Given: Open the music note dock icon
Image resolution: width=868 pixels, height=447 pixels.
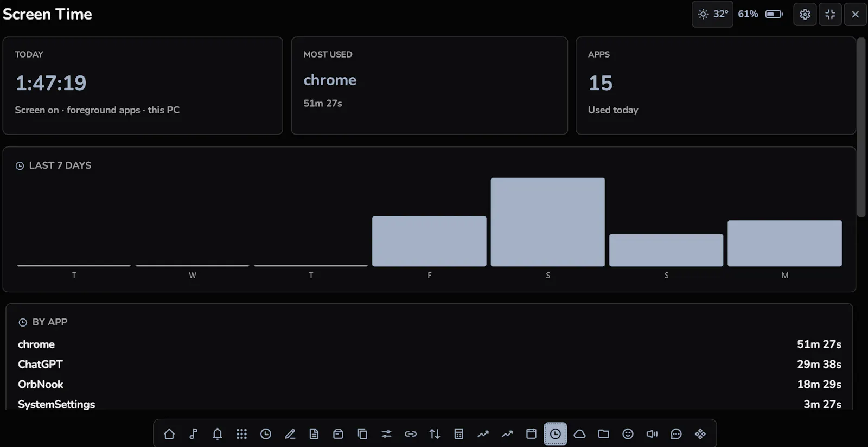Looking at the screenshot, I should pos(193,434).
